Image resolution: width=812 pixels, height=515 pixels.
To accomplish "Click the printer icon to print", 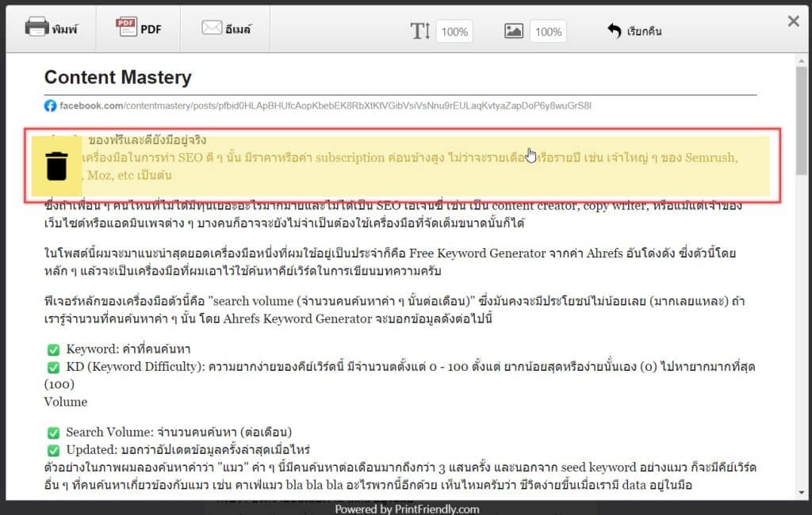I will click(x=36, y=27).
